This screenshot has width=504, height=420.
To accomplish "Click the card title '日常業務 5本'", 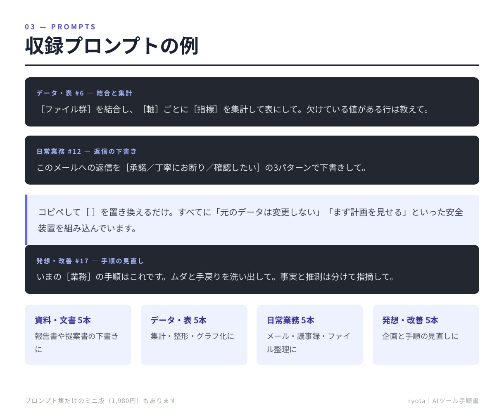I will (x=290, y=320).
